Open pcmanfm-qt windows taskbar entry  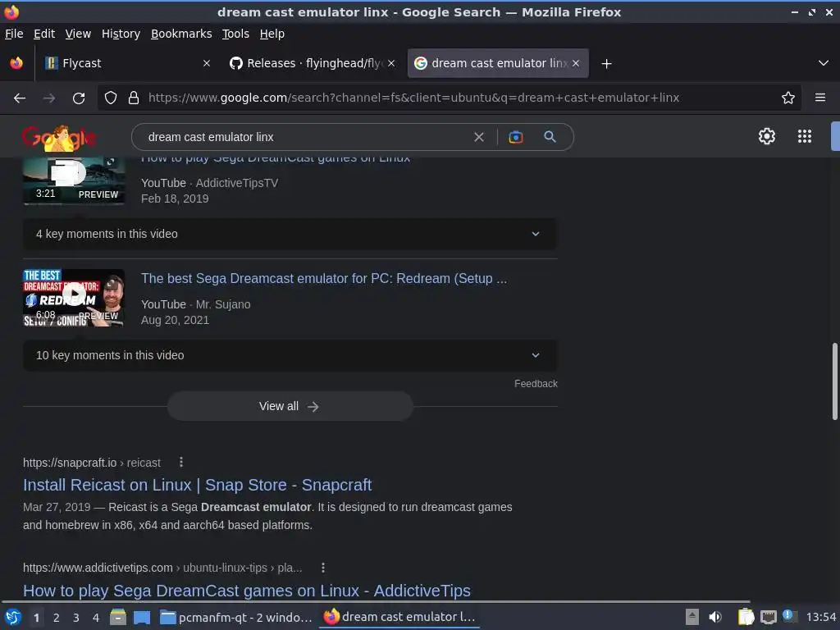[x=236, y=617]
